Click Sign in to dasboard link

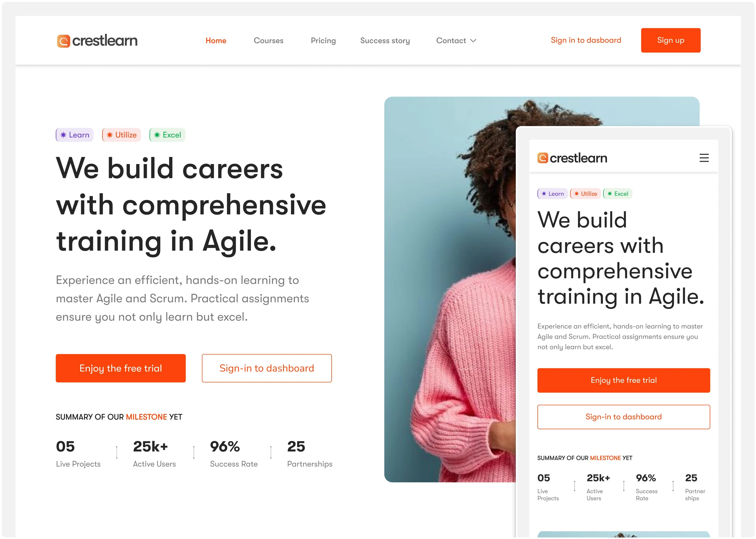pyautogui.click(x=586, y=40)
